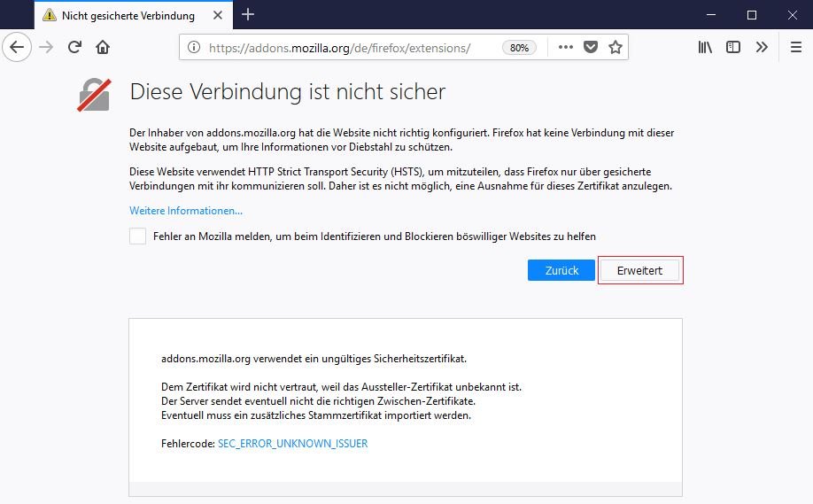Click 'addons.mozilla.org verwendet ein ungültiges Sicherheitszertifikat' text
Image resolution: width=813 pixels, height=504 pixels.
(x=314, y=359)
